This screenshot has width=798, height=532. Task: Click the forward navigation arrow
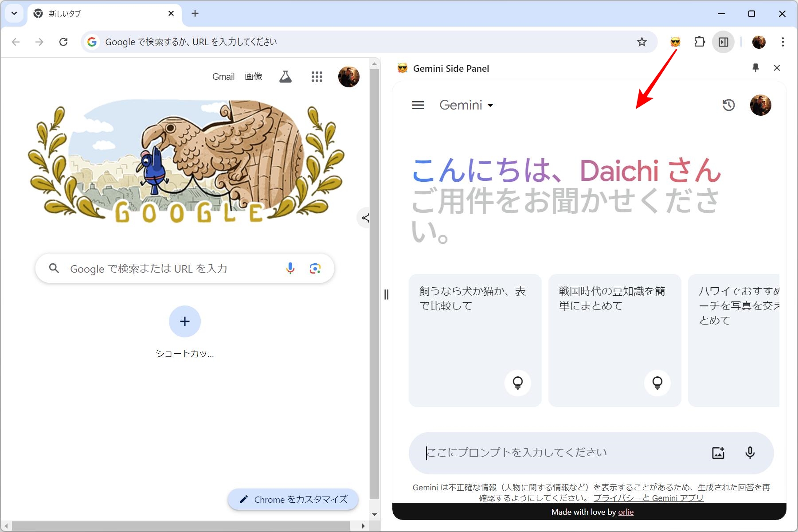click(x=39, y=42)
